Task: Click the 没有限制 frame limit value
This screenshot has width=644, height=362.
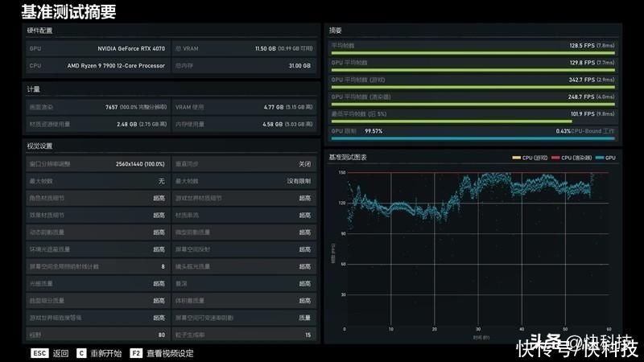Action: tap(299, 181)
